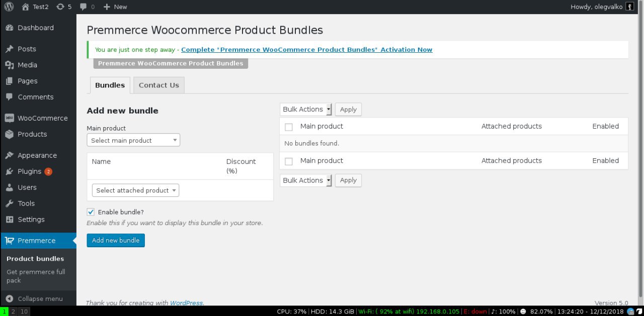Click the Collapse menu arrow icon
The height and width of the screenshot is (316, 644).
9,298
